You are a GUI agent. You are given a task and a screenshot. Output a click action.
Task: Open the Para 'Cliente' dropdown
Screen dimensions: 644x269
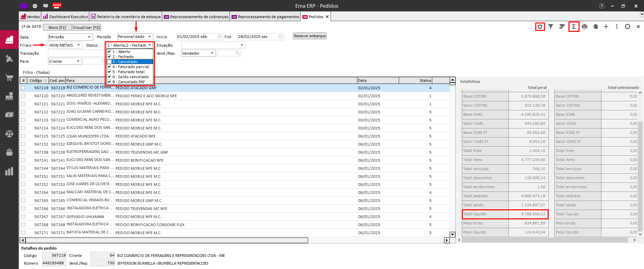pos(78,61)
